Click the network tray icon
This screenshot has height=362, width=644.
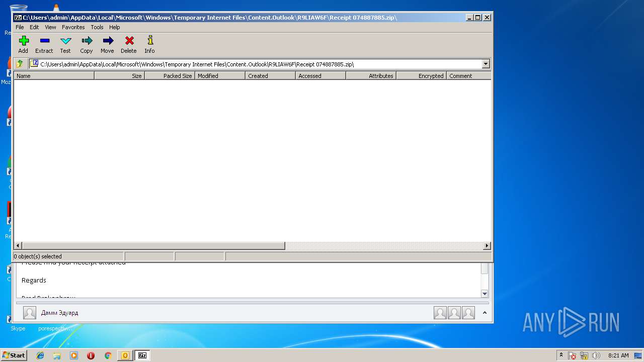[x=584, y=355]
